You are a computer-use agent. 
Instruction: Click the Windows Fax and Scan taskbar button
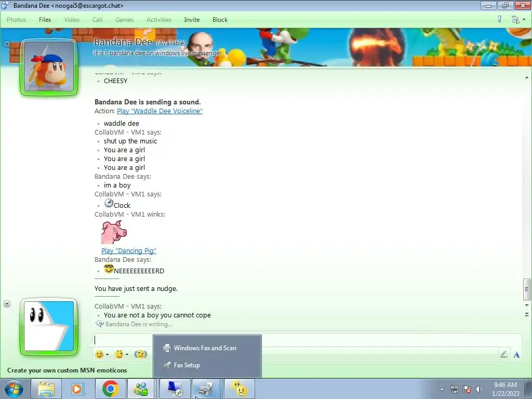tap(206, 389)
